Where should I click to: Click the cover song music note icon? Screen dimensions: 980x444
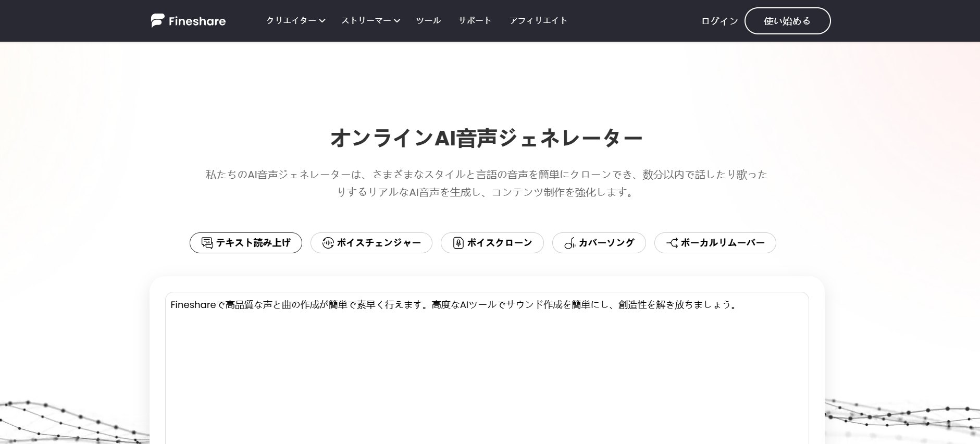click(x=569, y=243)
